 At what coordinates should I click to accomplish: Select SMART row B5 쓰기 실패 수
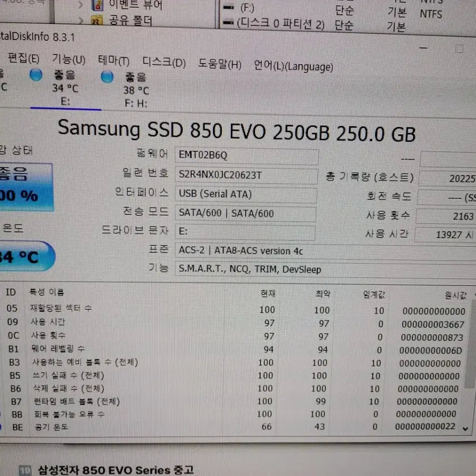click(236, 375)
